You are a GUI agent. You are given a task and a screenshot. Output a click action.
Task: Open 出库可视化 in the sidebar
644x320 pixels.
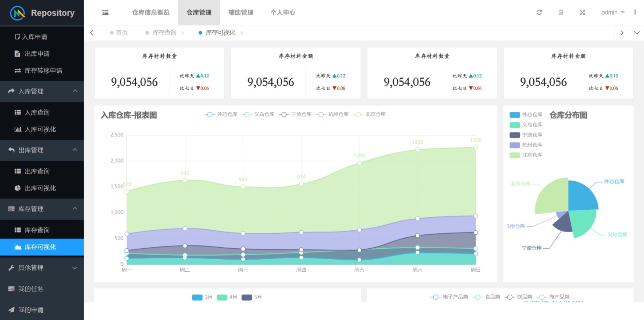42,188
